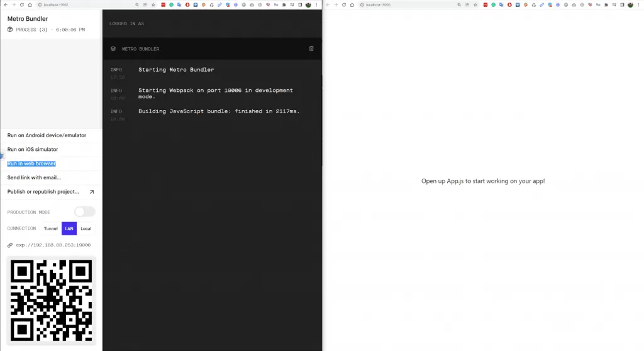Screen dimensions: 644x351
Task: Click the Metro Bundler sidebar title
Action: coord(28,19)
